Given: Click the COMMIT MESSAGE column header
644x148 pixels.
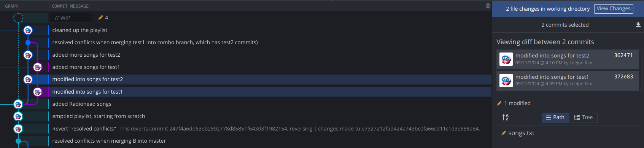Looking at the screenshot, I should pyautogui.click(x=70, y=6).
